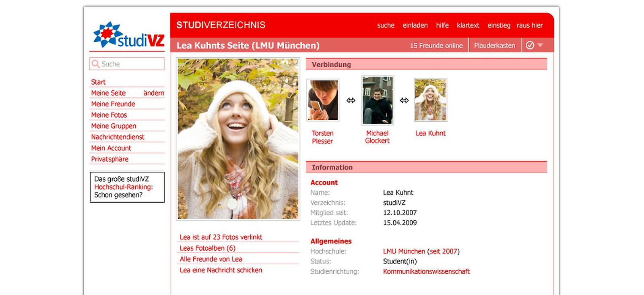Image resolution: width=644 pixels, height=295 pixels.
Task: Open the Kommunikationswissenschaft link
Action: tap(426, 271)
